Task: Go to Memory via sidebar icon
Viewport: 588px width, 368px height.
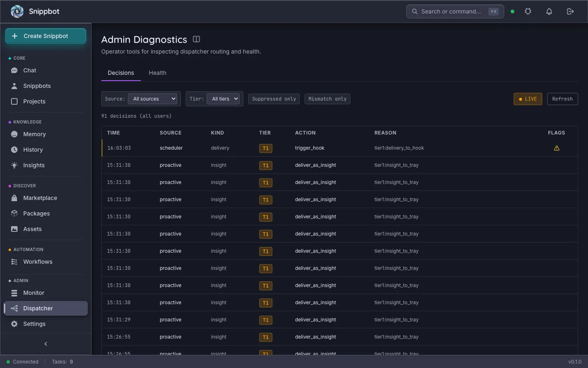Action: coord(14,134)
